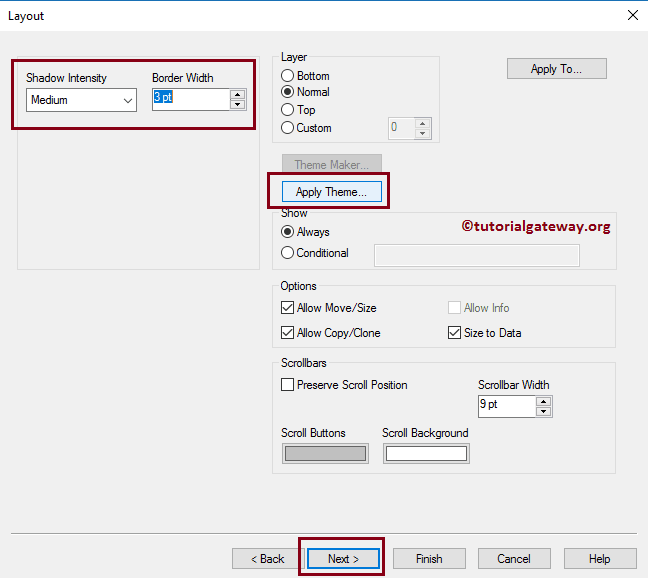Close the Layout dialog window
The image size is (648, 578).
(633, 15)
